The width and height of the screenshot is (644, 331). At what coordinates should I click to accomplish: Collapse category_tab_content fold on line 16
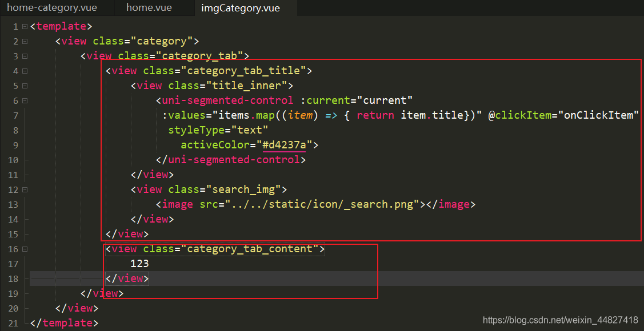[x=25, y=249]
